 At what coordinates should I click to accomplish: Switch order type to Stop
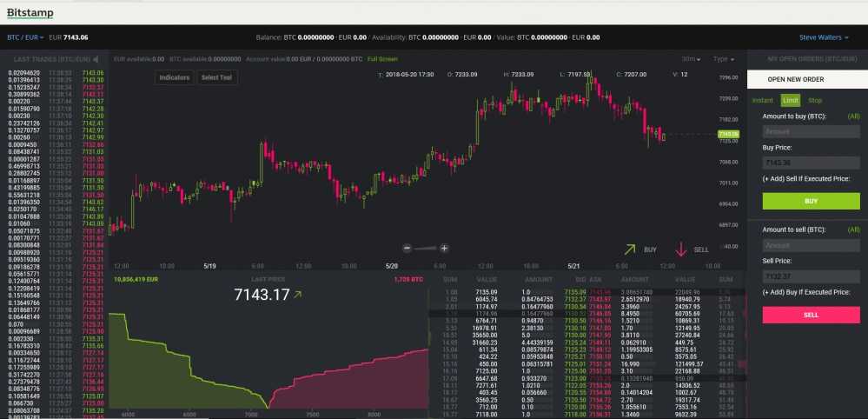tap(815, 101)
